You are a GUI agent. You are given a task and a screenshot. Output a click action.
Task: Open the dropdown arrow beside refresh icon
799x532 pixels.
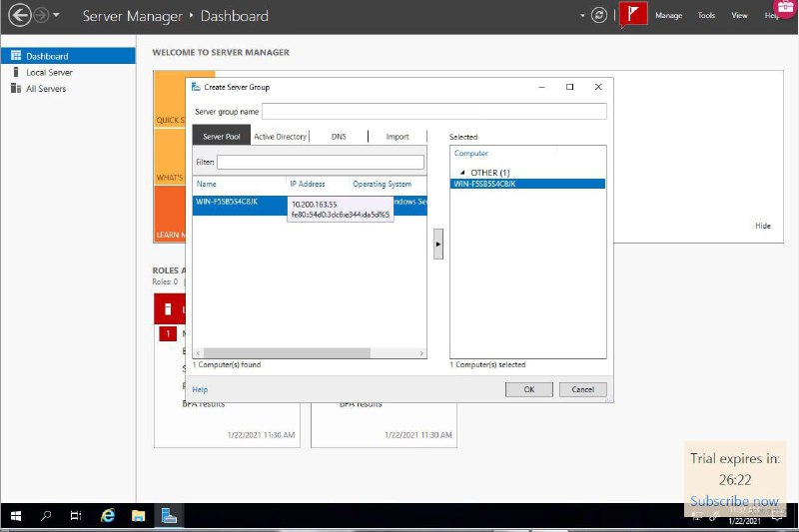click(582, 16)
